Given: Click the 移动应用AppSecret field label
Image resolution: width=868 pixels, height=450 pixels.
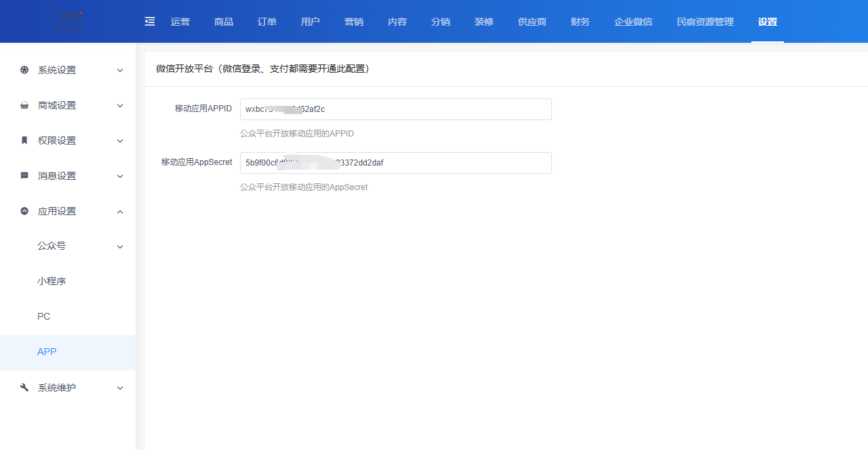Looking at the screenshot, I should pos(197,162).
